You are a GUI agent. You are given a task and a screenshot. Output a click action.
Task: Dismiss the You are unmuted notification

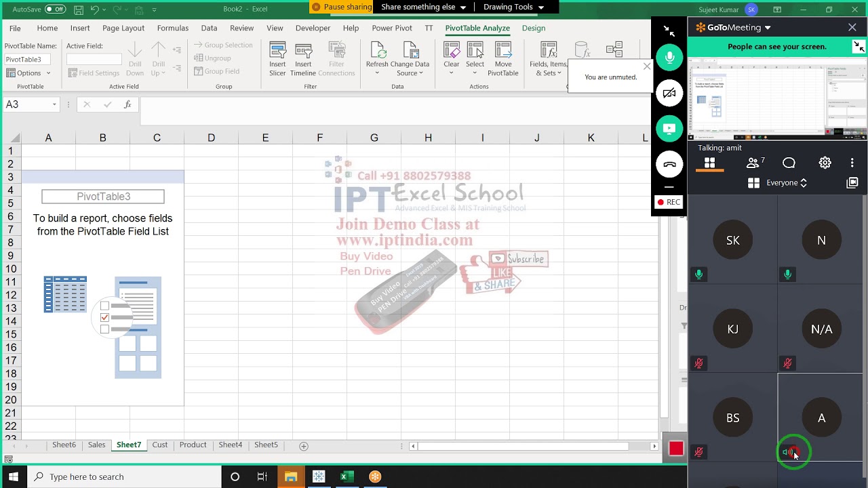point(647,66)
